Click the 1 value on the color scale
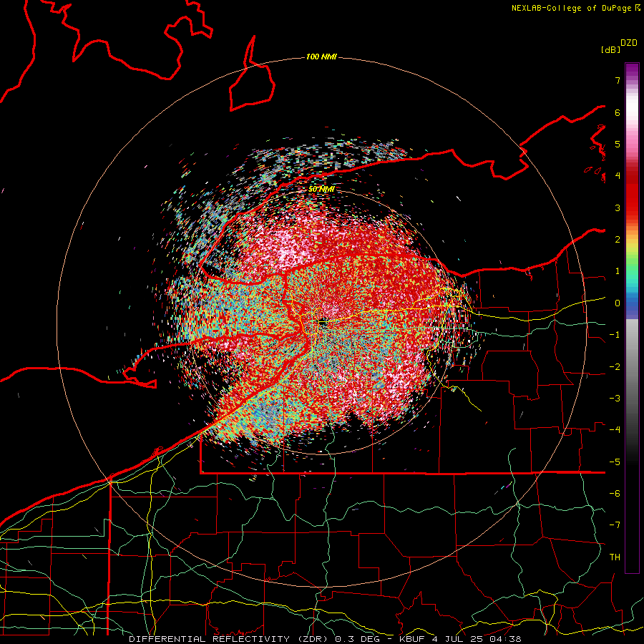644x644 pixels. pos(618,271)
